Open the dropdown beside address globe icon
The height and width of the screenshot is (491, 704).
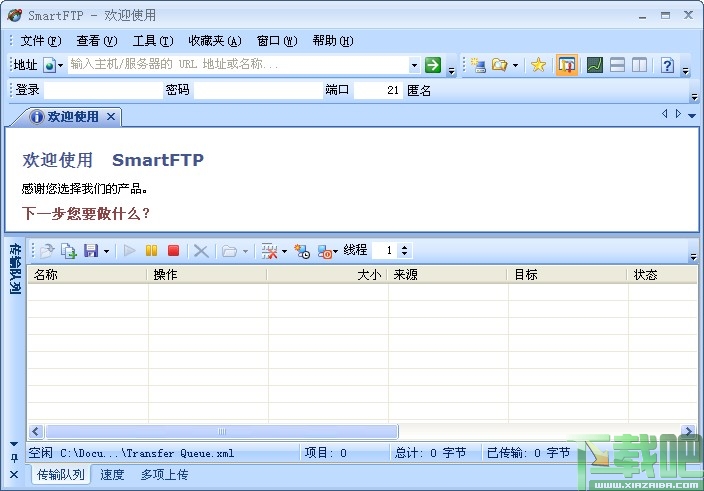(61, 66)
